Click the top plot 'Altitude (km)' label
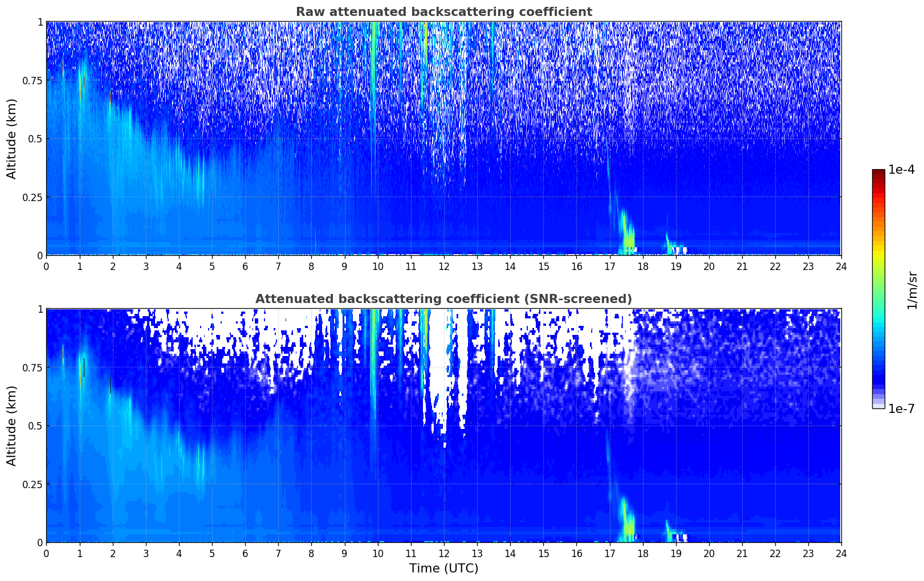The height and width of the screenshot is (581, 924). [x=12, y=138]
